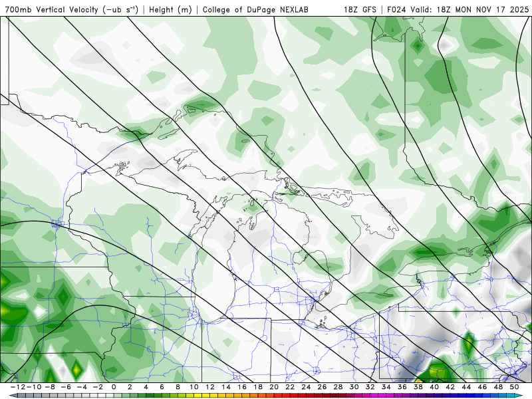
Task: Click the 'College of DuPage NEXLAB' text
Action: click(255, 10)
